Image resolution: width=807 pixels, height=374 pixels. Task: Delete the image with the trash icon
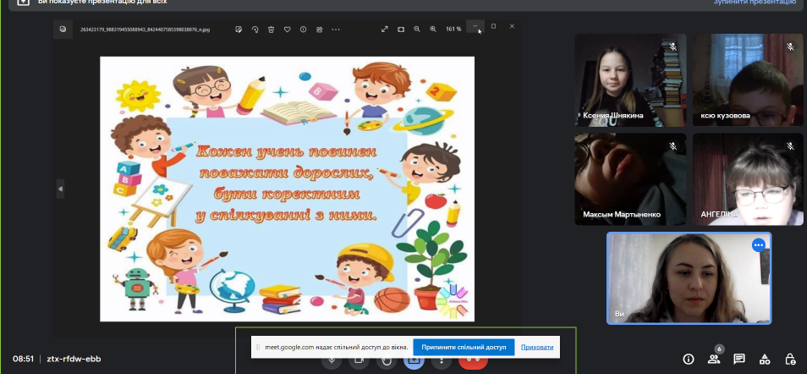pyautogui.click(x=271, y=29)
